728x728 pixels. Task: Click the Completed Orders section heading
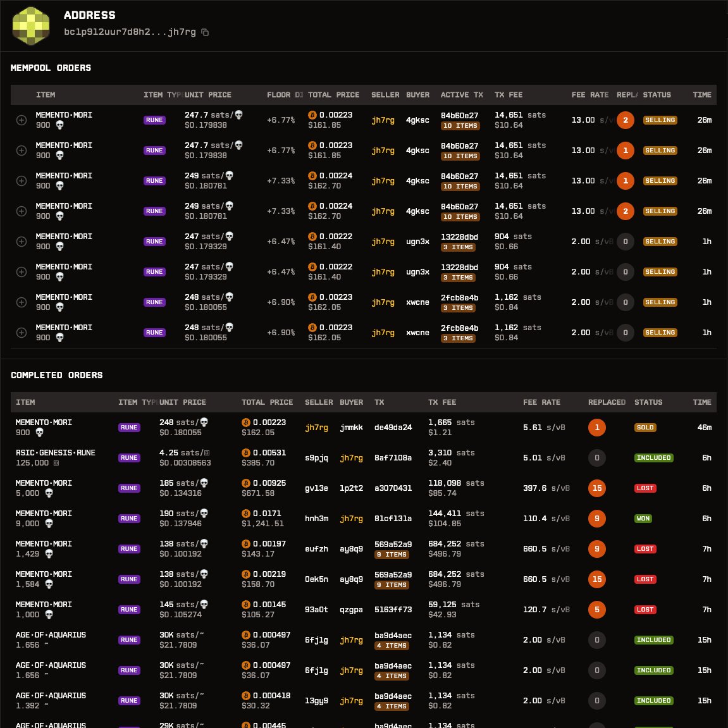click(x=57, y=375)
